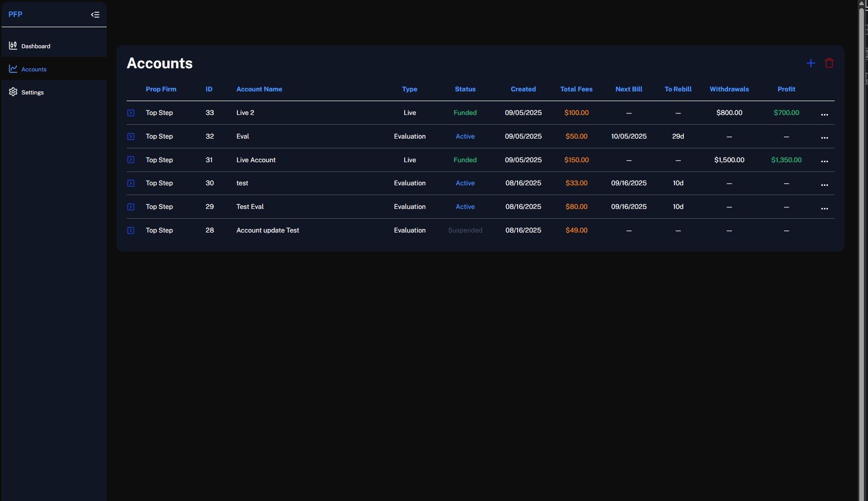Click the blue plus add account icon

pyautogui.click(x=811, y=63)
